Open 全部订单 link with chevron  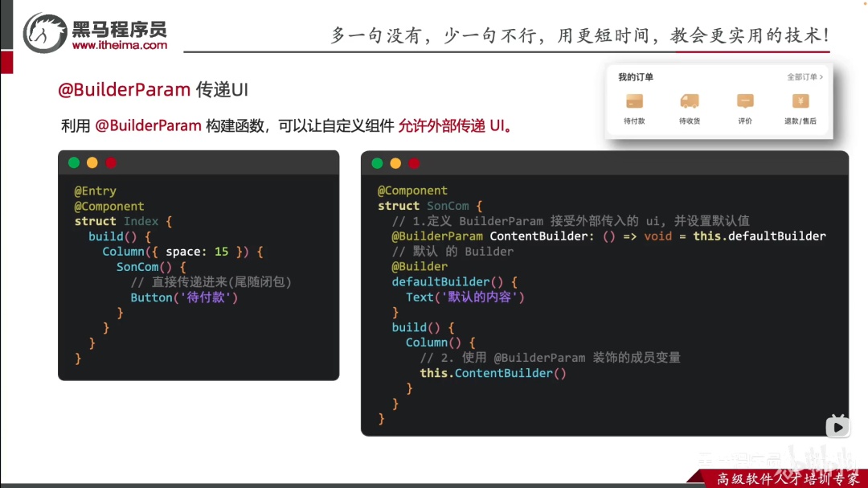[805, 77]
